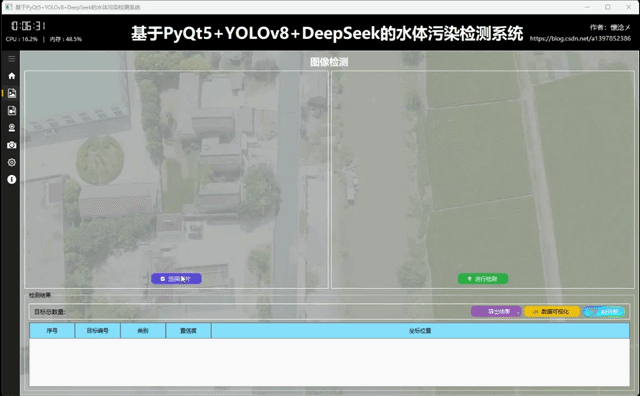The height and width of the screenshot is (396, 640).
Task: Click the author name text
Action: (610, 27)
